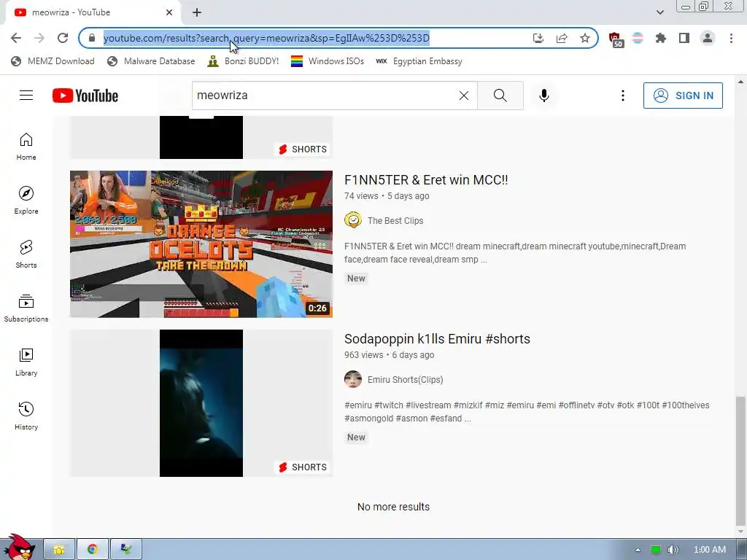Open Emiru Shorts(Clips) channel avatar

pyautogui.click(x=353, y=379)
